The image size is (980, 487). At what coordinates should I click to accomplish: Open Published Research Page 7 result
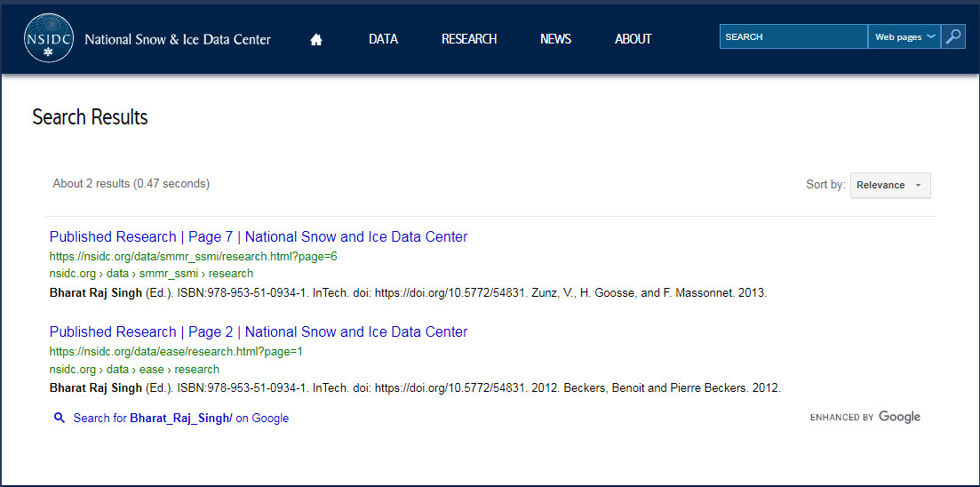[259, 237]
